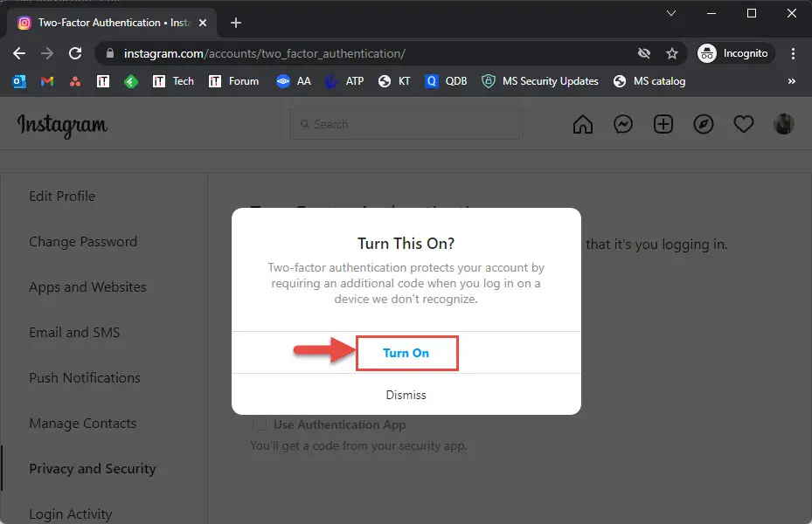Open activity feed heart icon

744,124
